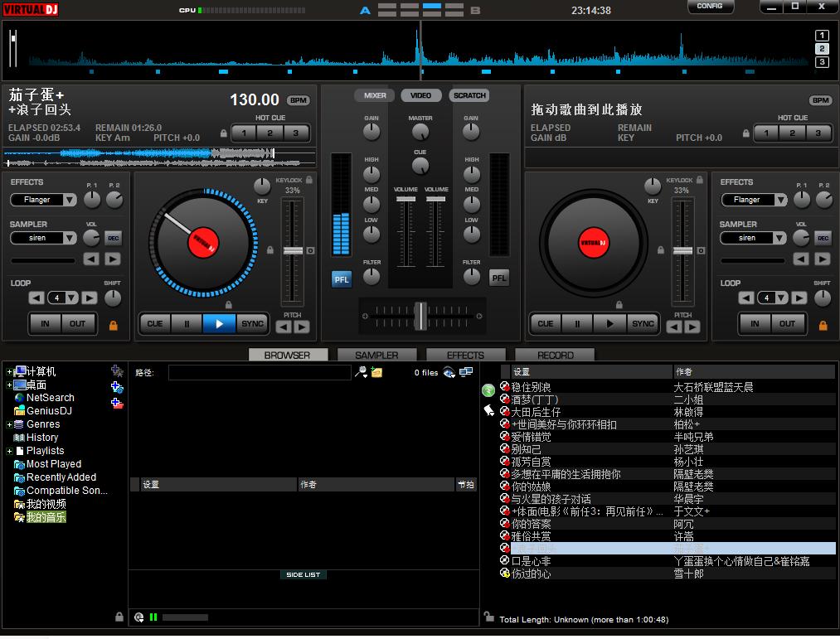Open left deck siren sampler dropdown
Image resolution: width=840 pixels, height=639 pixels.
tap(70, 238)
